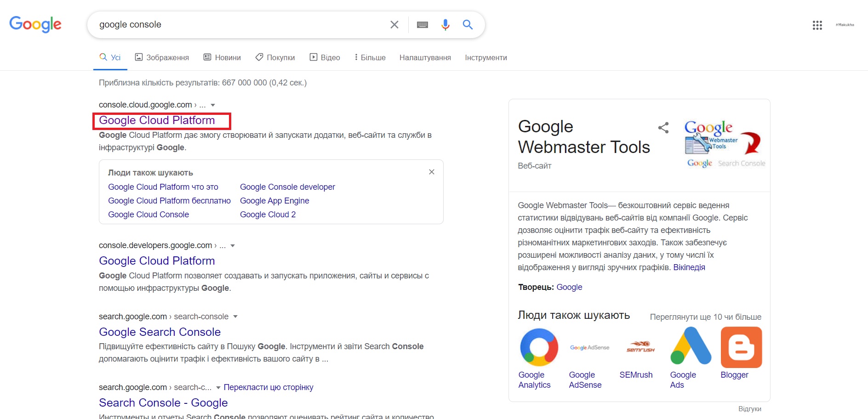Open the SEMrush logo thumbnail
Screen dimensions: 868x419
click(x=640, y=347)
